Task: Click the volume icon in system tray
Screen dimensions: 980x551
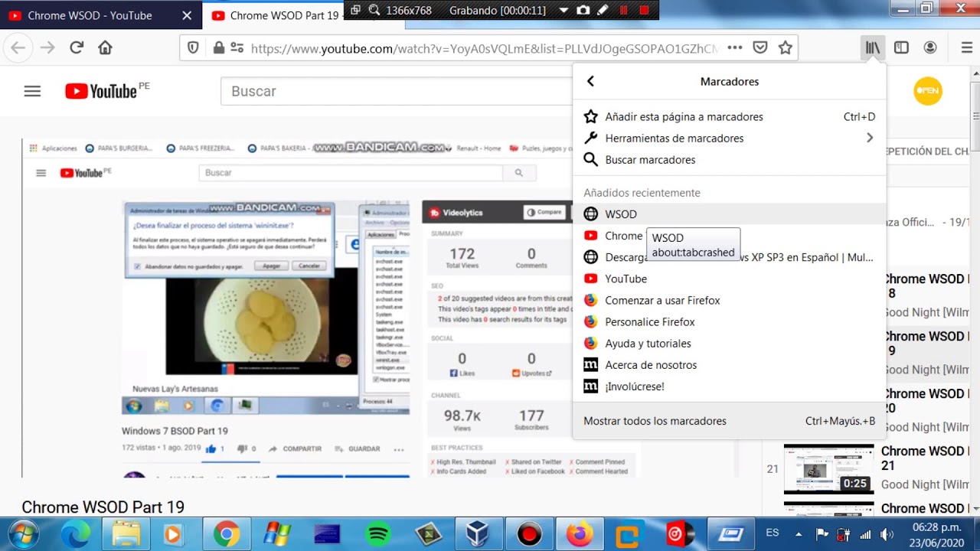Action: coord(887,534)
